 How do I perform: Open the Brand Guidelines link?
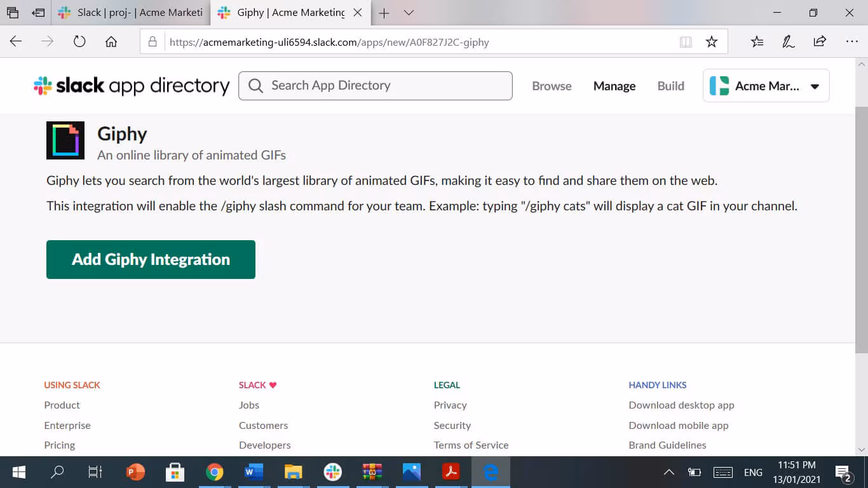click(x=668, y=445)
